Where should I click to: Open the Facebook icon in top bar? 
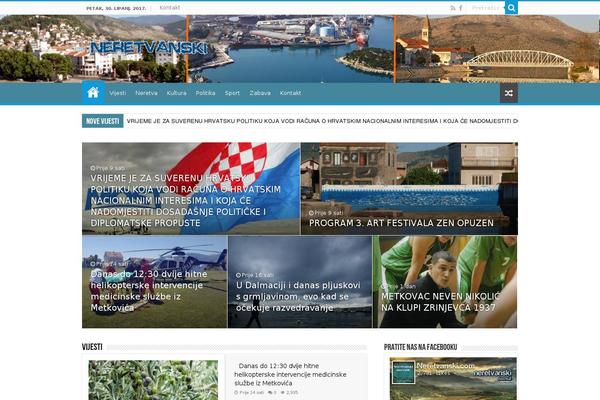460,8
